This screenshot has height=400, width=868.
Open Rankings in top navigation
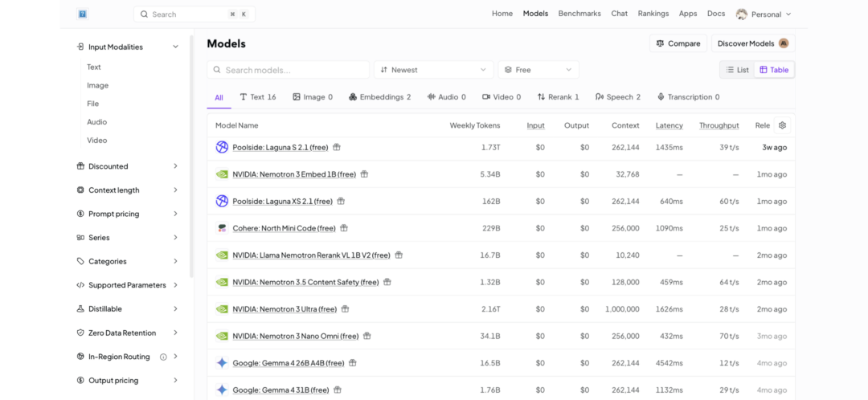[653, 14]
